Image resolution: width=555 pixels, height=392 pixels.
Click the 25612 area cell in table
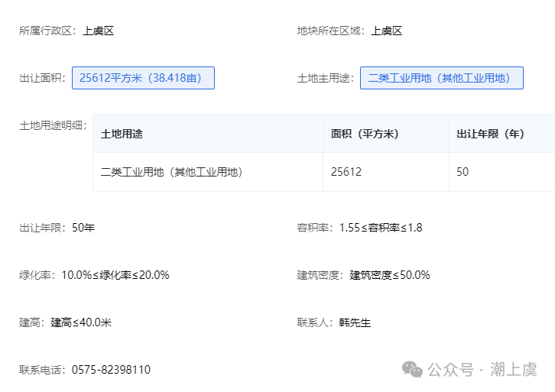386,172
